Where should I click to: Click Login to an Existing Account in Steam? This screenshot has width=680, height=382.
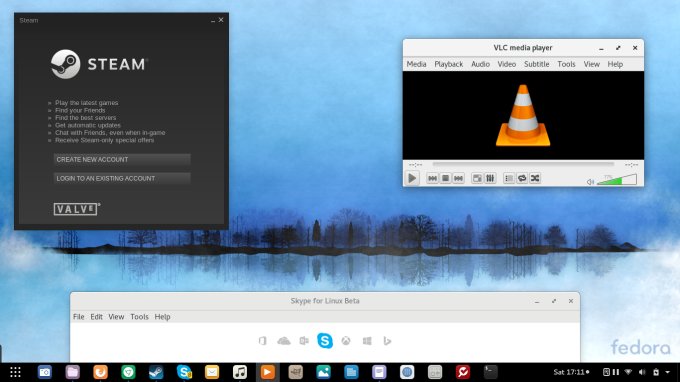(x=122, y=178)
